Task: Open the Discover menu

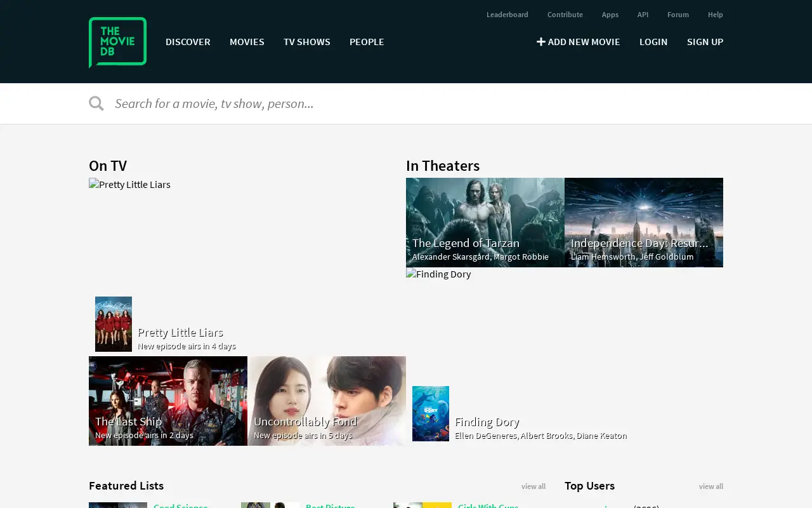Action: (x=188, y=42)
